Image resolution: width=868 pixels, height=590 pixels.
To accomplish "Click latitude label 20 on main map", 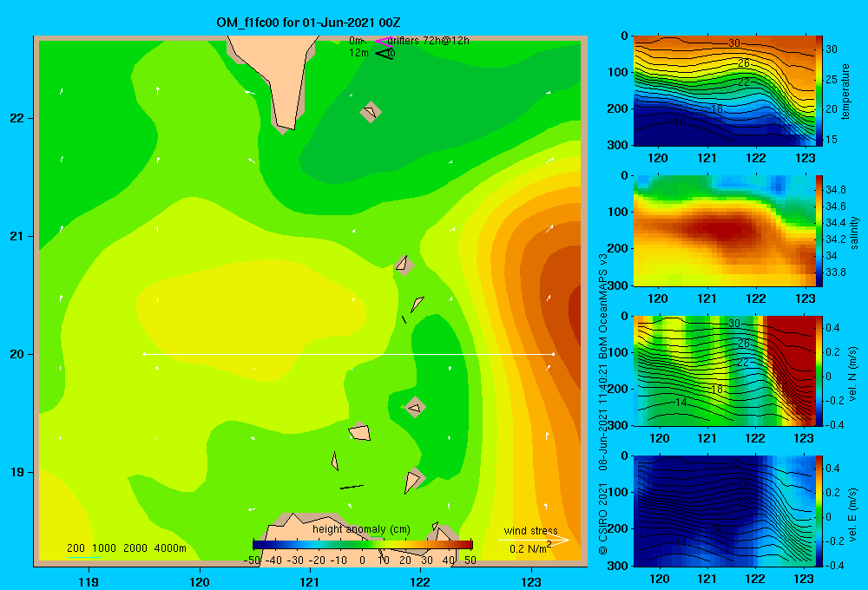I will [x=16, y=354].
